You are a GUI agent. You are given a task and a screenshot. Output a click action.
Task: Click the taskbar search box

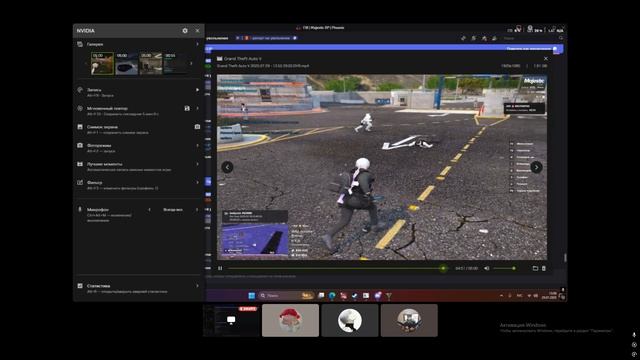click(287, 296)
